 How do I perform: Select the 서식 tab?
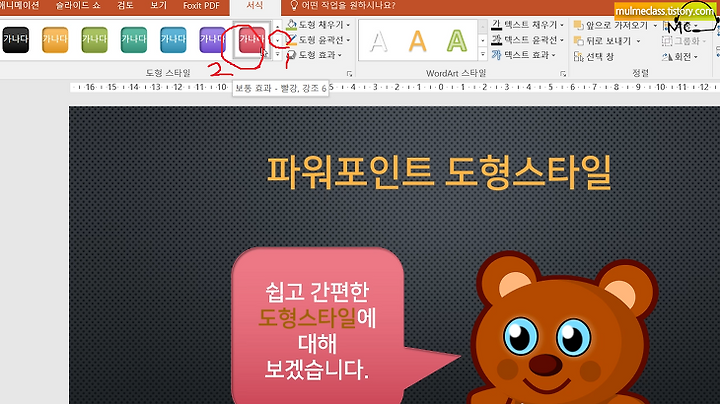[255, 6]
